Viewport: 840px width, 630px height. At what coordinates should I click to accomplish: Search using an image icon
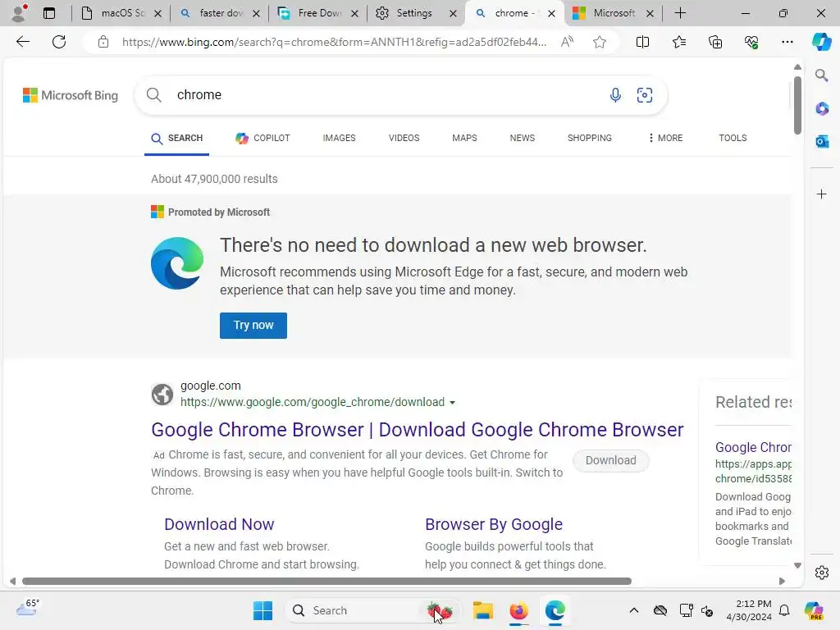645,95
